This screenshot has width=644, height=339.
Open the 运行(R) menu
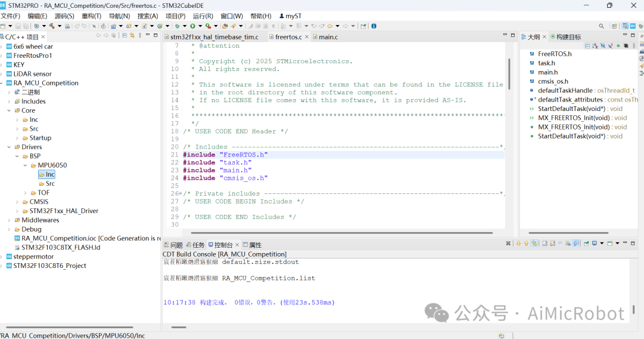point(203,16)
